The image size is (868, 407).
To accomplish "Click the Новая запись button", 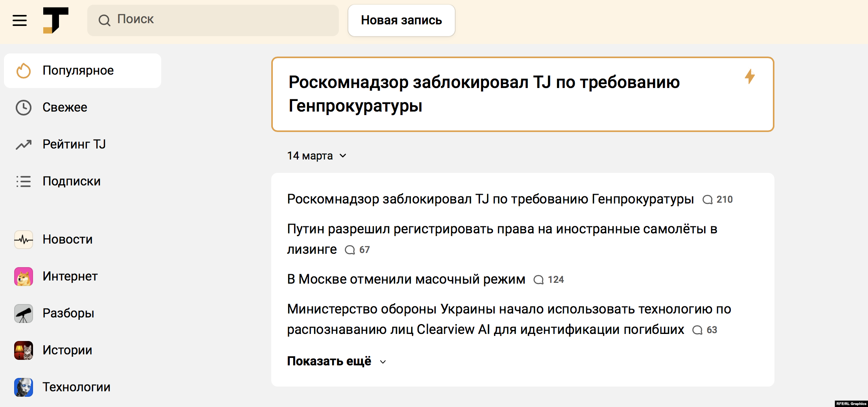I will [401, 20].
